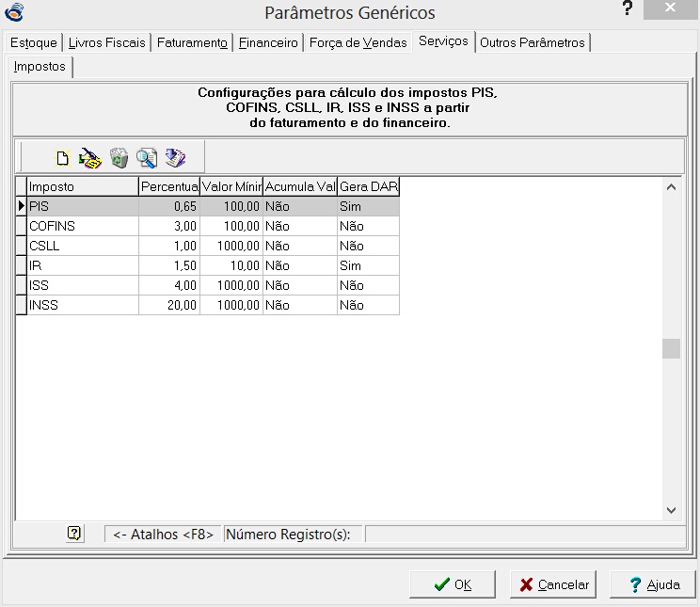Click the Percentual column header

click(169, 186)
